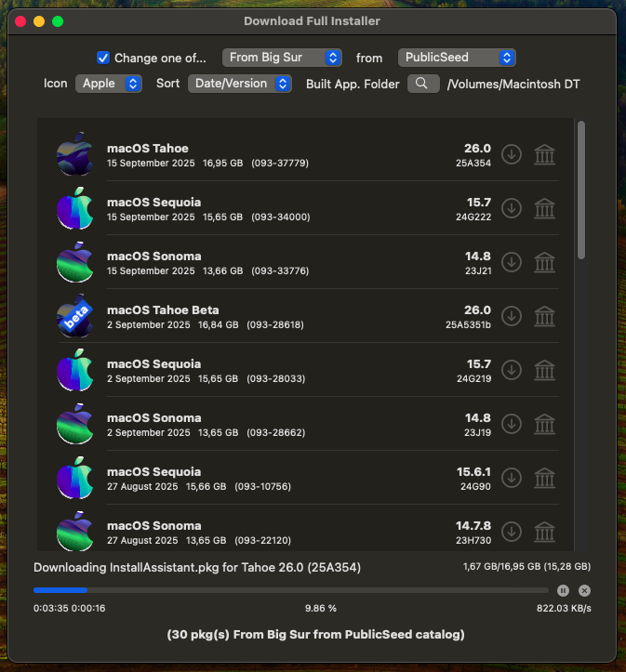626x672 pixels.
Task: Open the From Big Sur dropdown
Action: point(282,58)
